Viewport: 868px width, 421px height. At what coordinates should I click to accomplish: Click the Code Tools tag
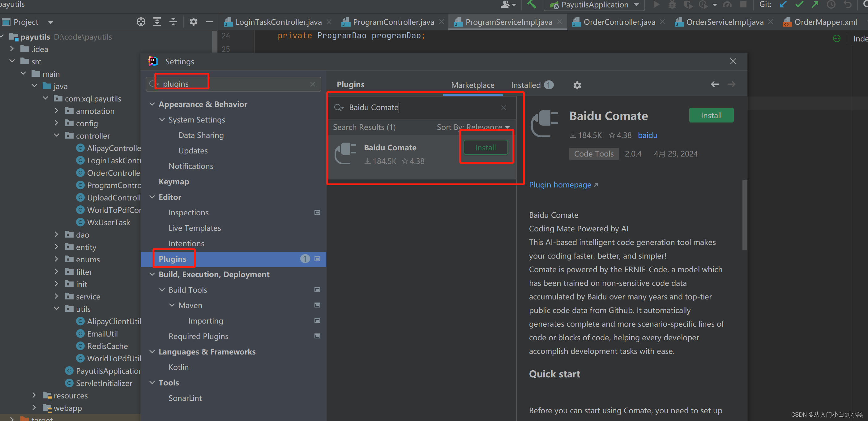coord(594,154)
